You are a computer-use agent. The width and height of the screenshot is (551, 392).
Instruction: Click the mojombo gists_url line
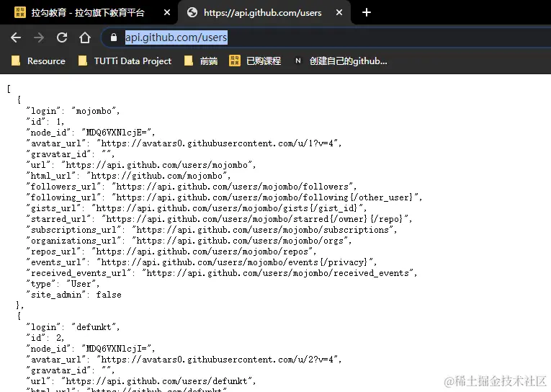(x=197, y=208)
